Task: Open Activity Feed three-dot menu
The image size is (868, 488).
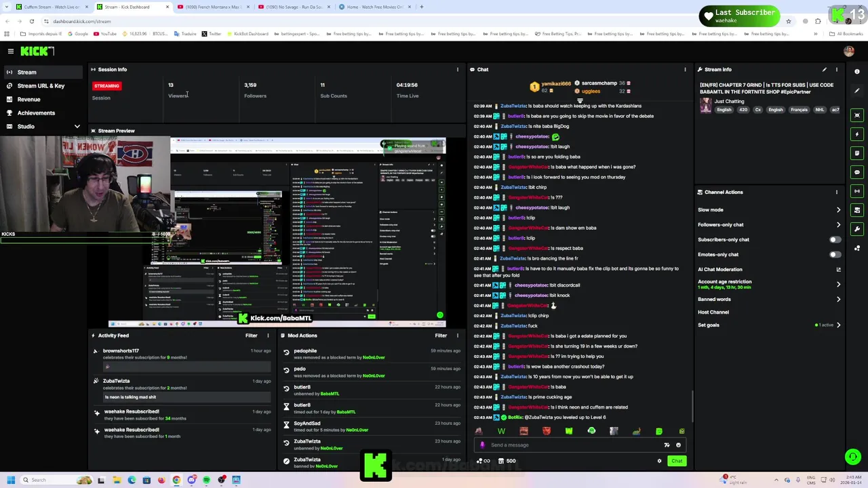Action: 268,335
